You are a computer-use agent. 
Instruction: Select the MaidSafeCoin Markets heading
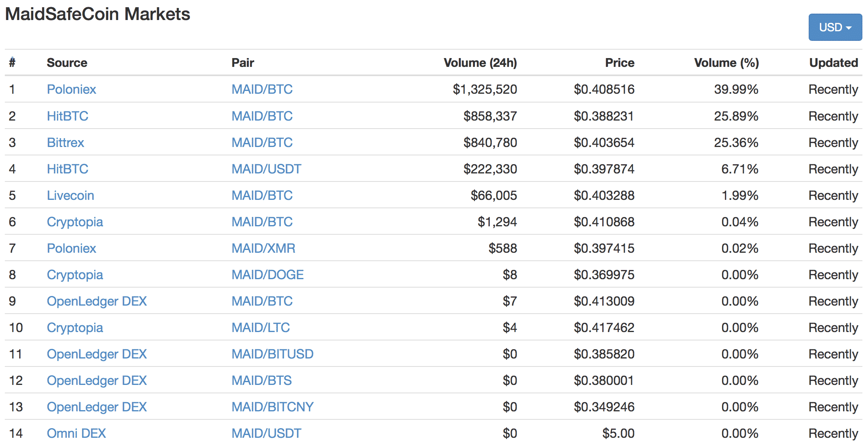[x=97, y=14]
